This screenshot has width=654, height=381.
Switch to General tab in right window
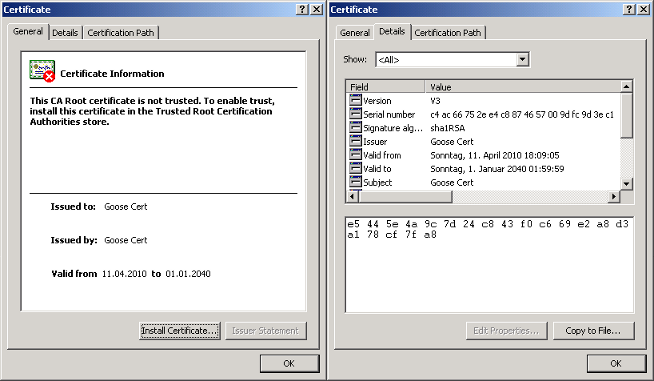(x=355, y=33)
